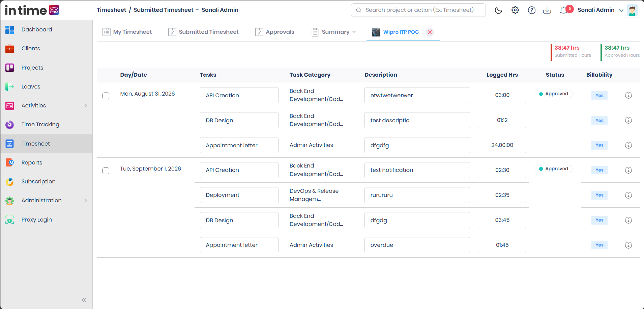Click Sonali Admin profile avatar
644x309 pixels.
coord(632,10)
